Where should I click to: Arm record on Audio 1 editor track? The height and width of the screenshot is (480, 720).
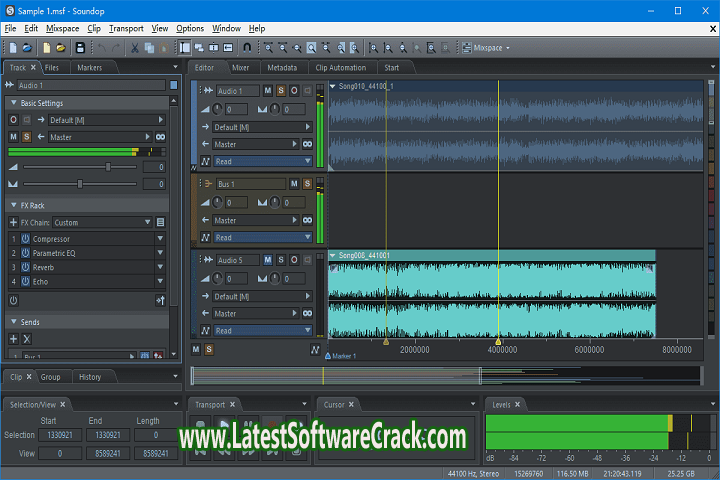294,91
